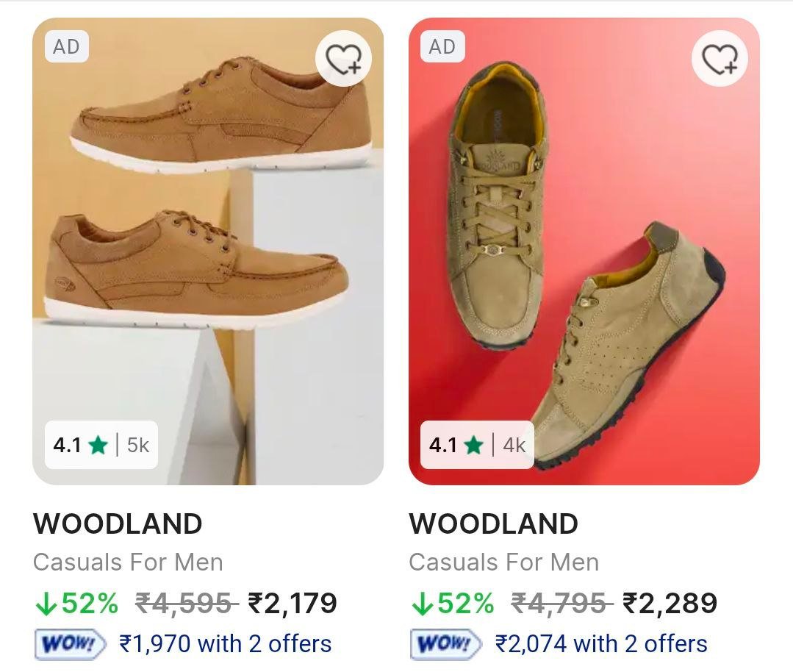793x672 pixels.
Task: Click green discount arrow beside ₹4,795
Action: (x=422, y=604)
